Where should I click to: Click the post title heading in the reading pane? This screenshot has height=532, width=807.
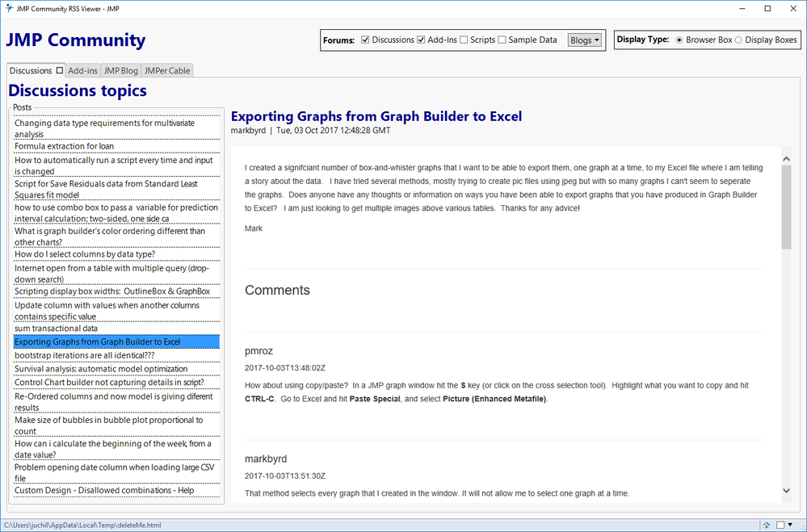376,116
